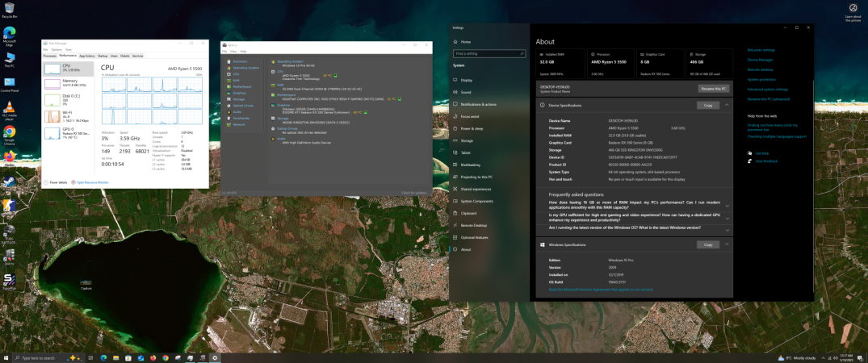Switch to Startup tab in Task Manager
This screenshot has width=868, height=363.
103,56
